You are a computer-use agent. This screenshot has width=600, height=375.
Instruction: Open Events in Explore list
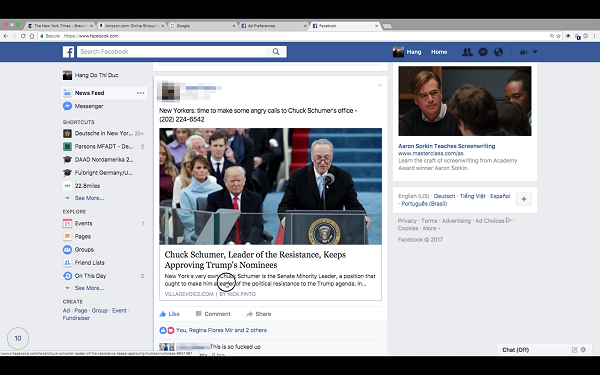pyautogui.click(x=83, y=223)
